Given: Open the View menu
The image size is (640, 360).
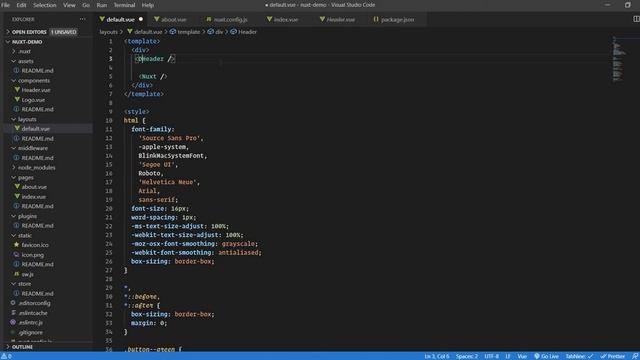Looking at the screenshot, I should (x=69, y=5).
